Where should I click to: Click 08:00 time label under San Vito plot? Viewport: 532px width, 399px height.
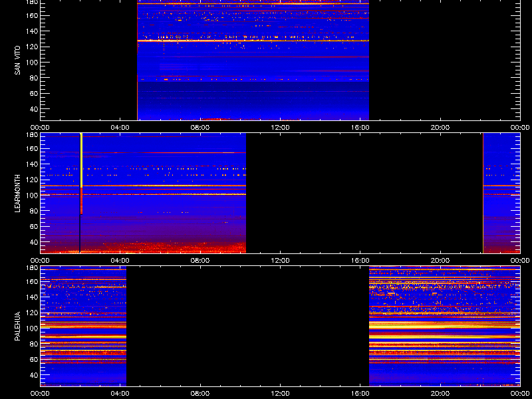pyautogui.click(x=200, y=128)
